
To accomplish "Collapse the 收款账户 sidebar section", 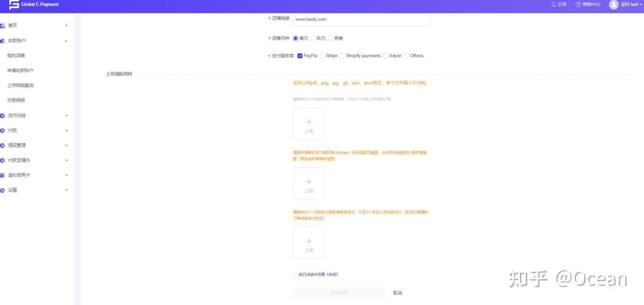I will (66, 41).
